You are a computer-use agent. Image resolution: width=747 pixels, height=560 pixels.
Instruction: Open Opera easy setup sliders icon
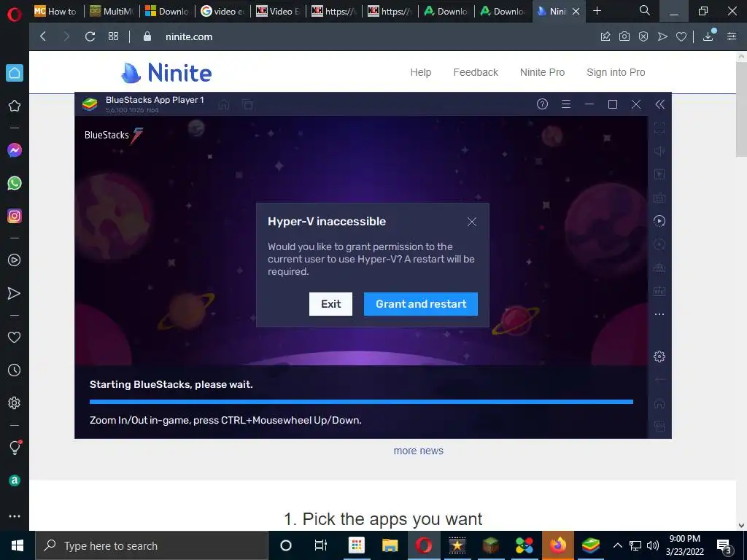(x=732, y=36)
